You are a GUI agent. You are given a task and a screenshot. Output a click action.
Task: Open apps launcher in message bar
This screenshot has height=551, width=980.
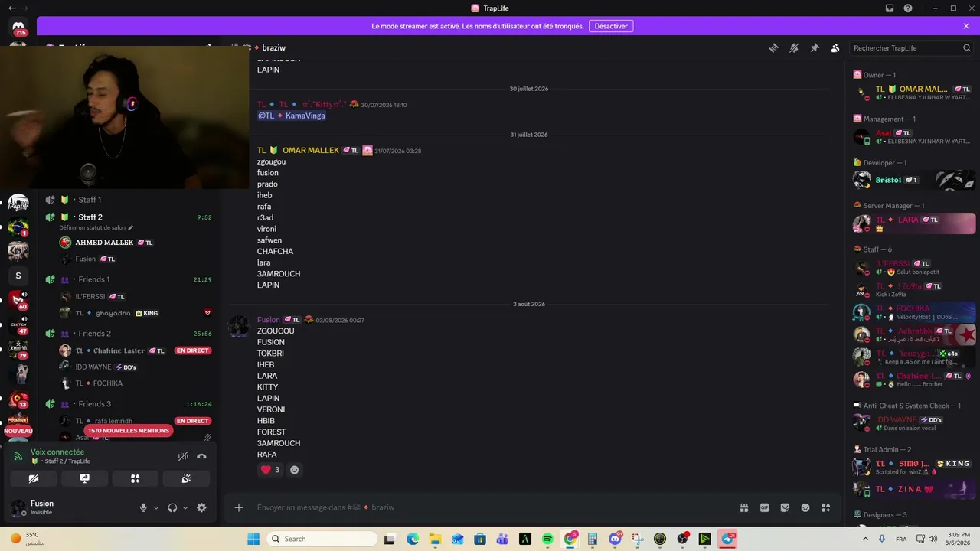tap(825, 507)
